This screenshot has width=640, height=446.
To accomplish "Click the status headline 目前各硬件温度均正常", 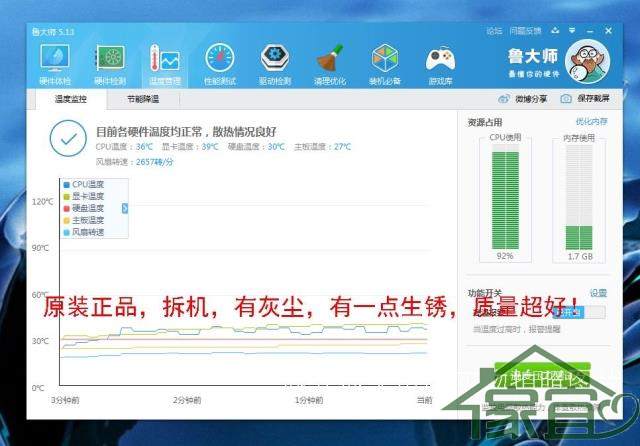I will [x=186, y=132].
